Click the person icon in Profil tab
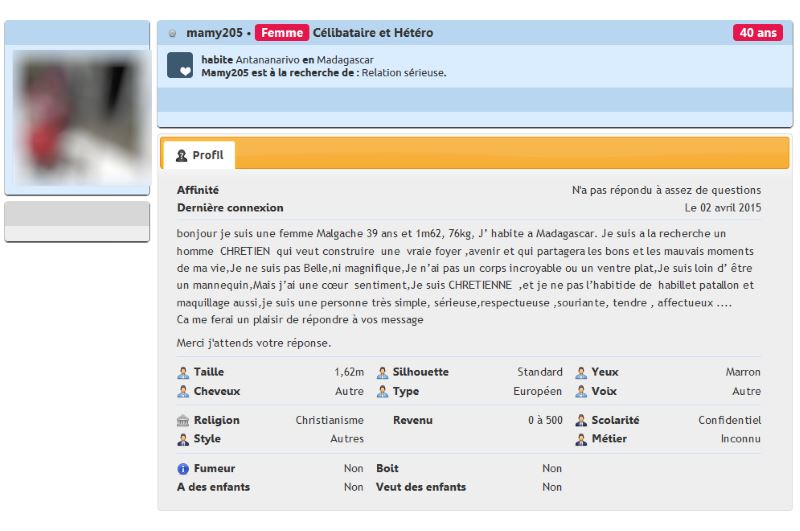Screen dimensions: 800x531 [x=181, y=156]
